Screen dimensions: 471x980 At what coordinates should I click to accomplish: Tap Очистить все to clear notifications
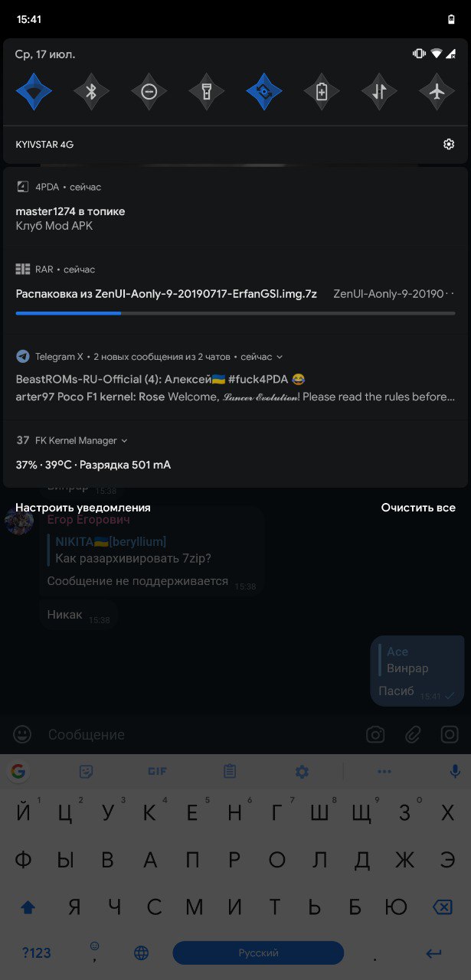tap(418, 508)
